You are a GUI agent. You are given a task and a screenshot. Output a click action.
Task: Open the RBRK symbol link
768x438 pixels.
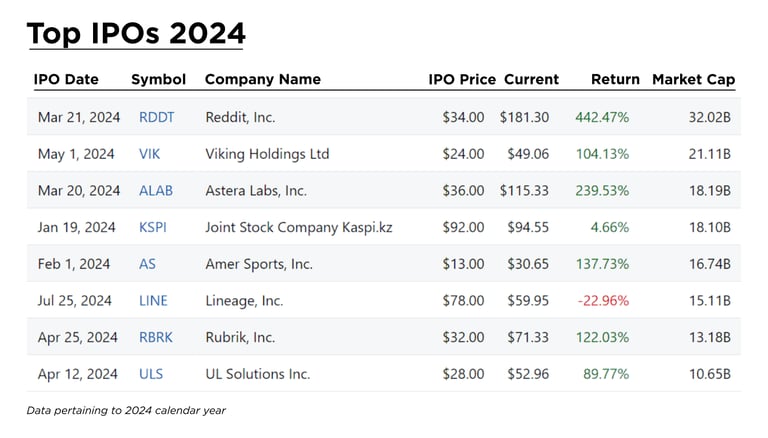point(156,337)
